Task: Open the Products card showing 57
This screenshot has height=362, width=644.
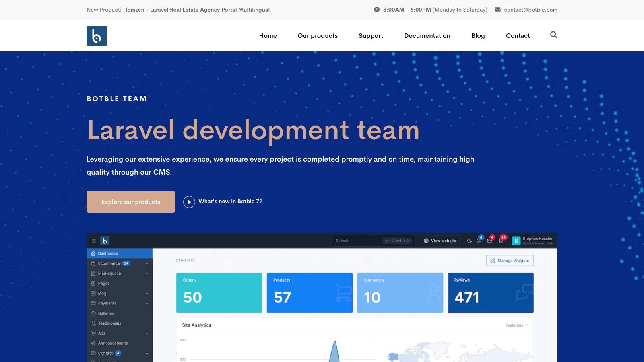Action: pyautogui.click(x=310, y=293)
